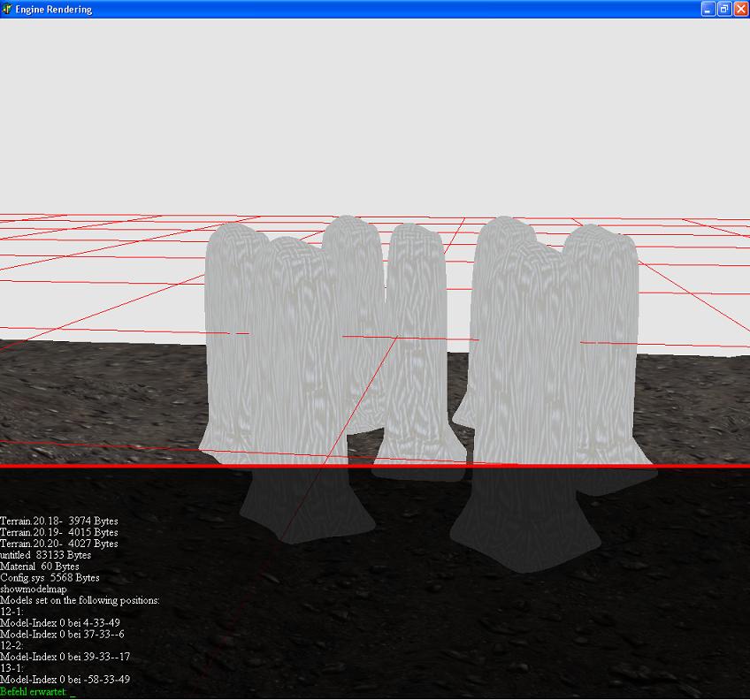Click the blinking cursor after 'Befehl erwartet:'
This screenshot has height=700, width=750.
[x=73, y=693]
